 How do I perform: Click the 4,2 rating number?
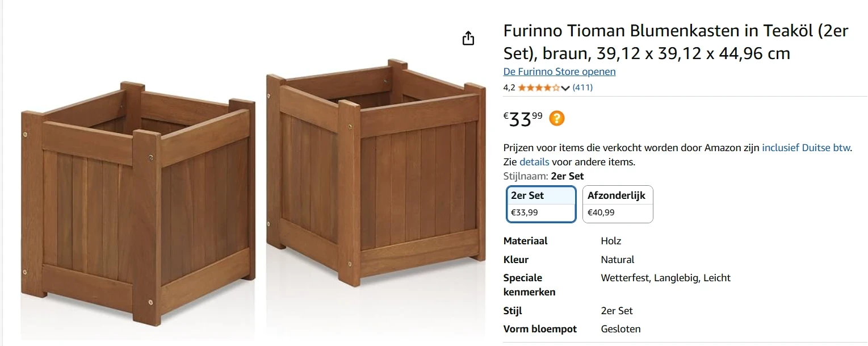point(509,87)
